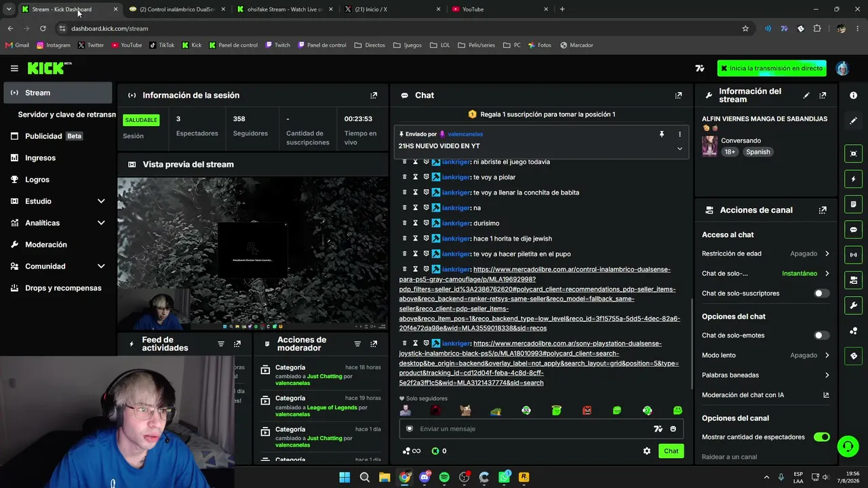
Task: Open the profile avatar in the Kick header
Action: click(x=842, y=68)
